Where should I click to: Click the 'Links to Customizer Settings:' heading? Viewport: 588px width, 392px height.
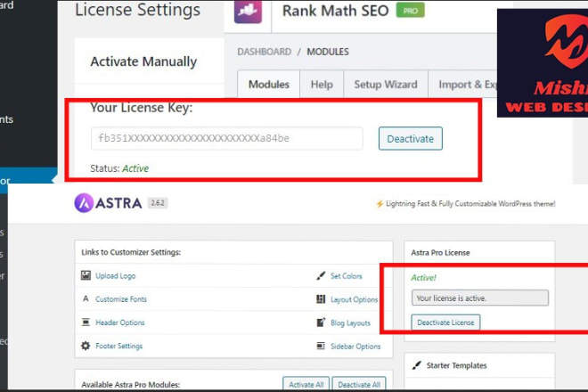point(131,252)
